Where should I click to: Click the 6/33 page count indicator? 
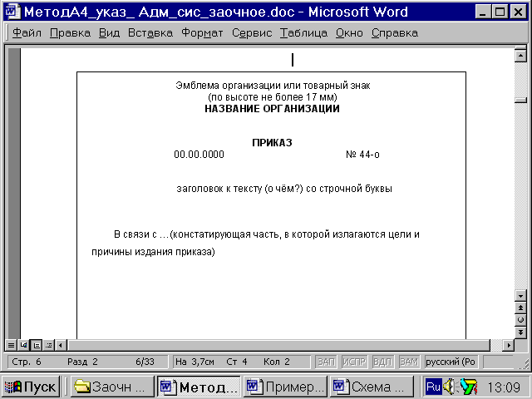tap(145, 362)
